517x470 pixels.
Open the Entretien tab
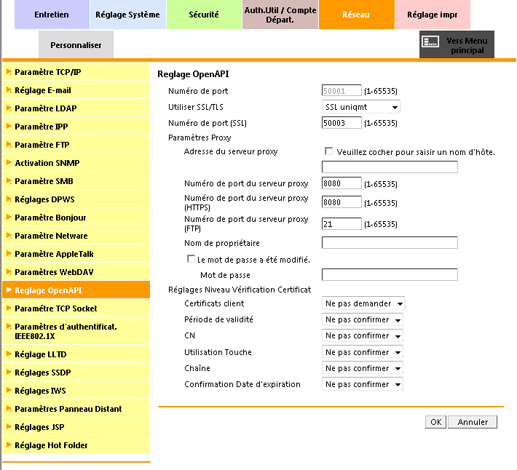(52, 15)
